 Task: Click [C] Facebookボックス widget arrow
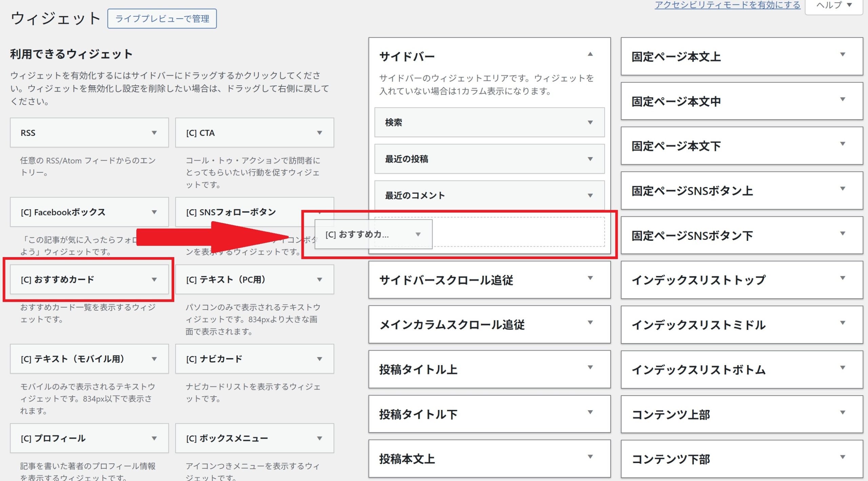pyautogui.click(x=154, y=212)
